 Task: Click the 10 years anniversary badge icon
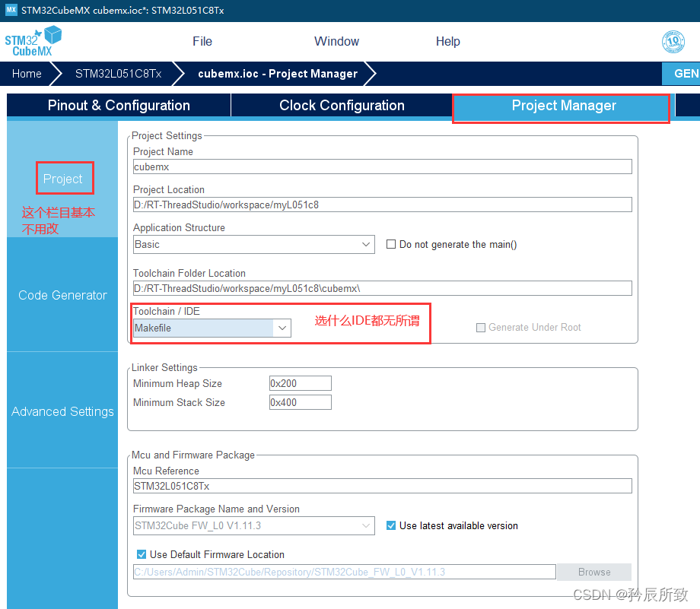click(x=673, y=42)
